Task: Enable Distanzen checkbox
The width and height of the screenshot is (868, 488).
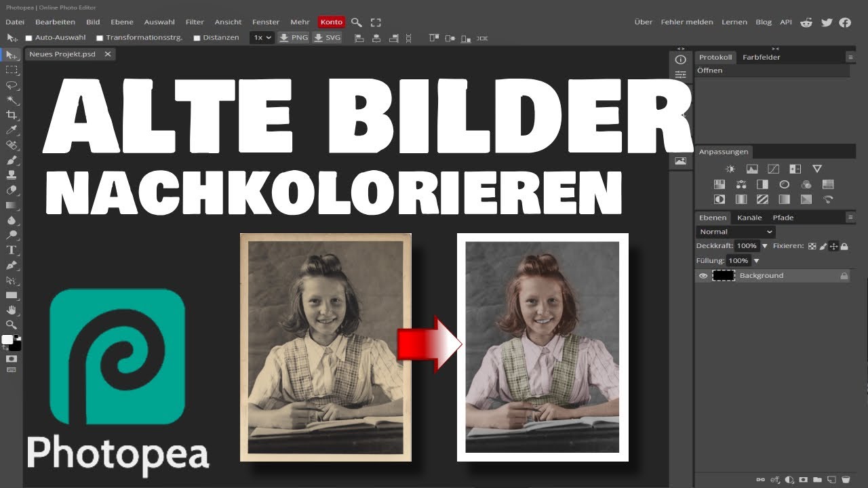Action: point(197,38)
